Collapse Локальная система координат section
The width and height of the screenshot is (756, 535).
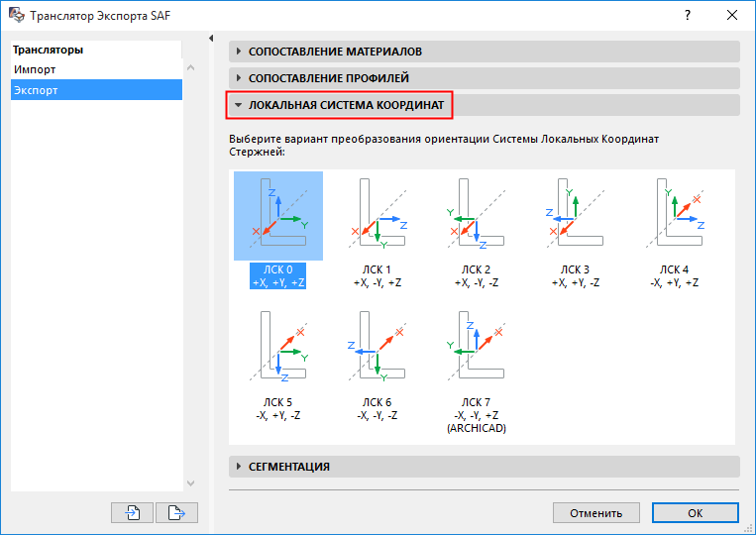pyautogui.click(x=485, y=105)
